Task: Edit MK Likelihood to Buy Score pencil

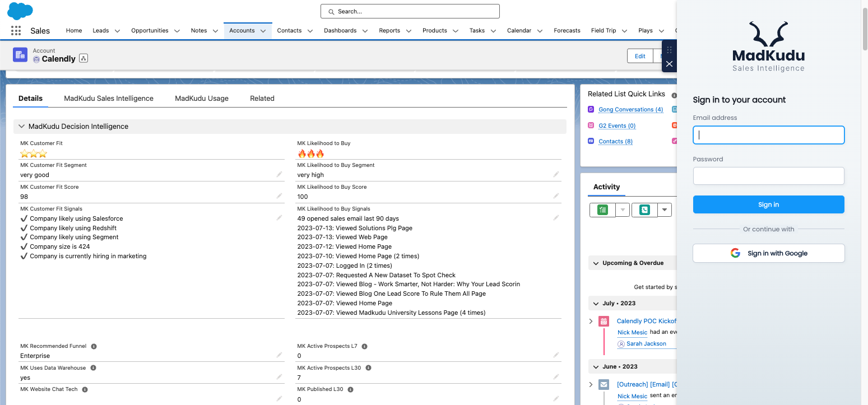Action: (x=556, y=196)
